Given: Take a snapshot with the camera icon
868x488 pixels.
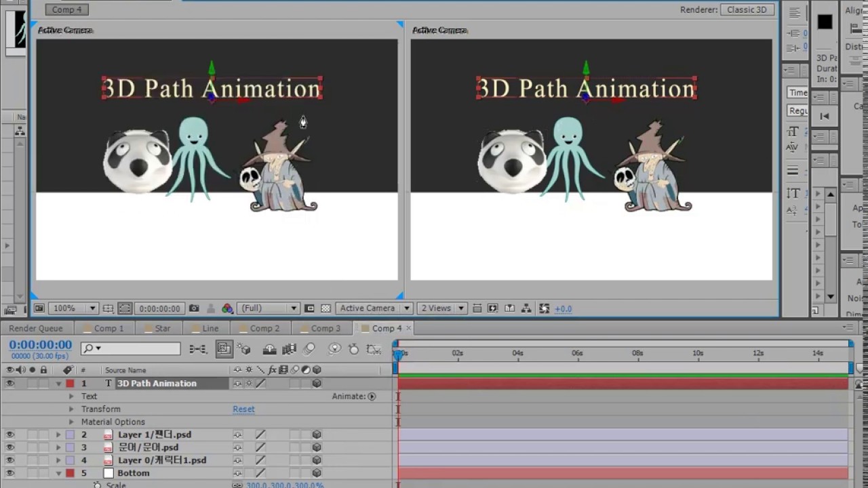Looking at the screenshot, I should point(194,308).
